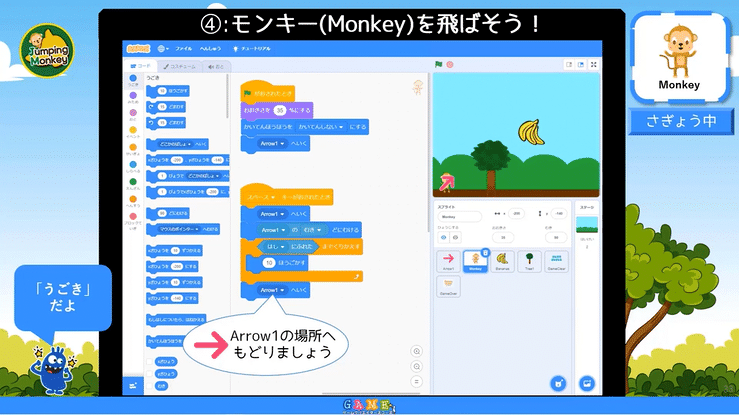Click the choose a backdrop button

(x=587, y=383)
